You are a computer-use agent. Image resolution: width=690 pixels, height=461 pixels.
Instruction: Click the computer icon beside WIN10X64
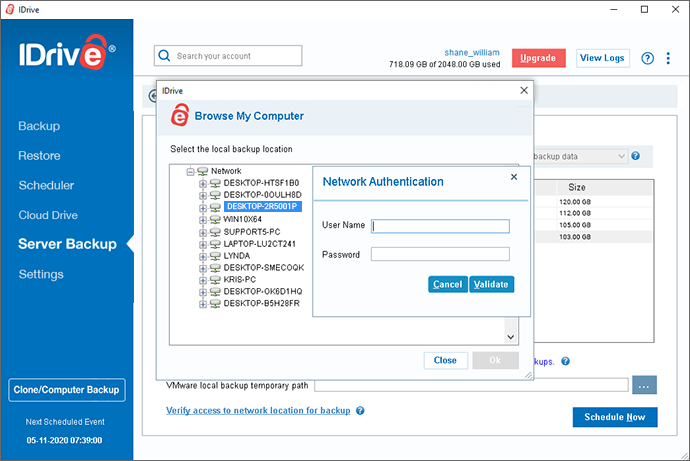215,220
